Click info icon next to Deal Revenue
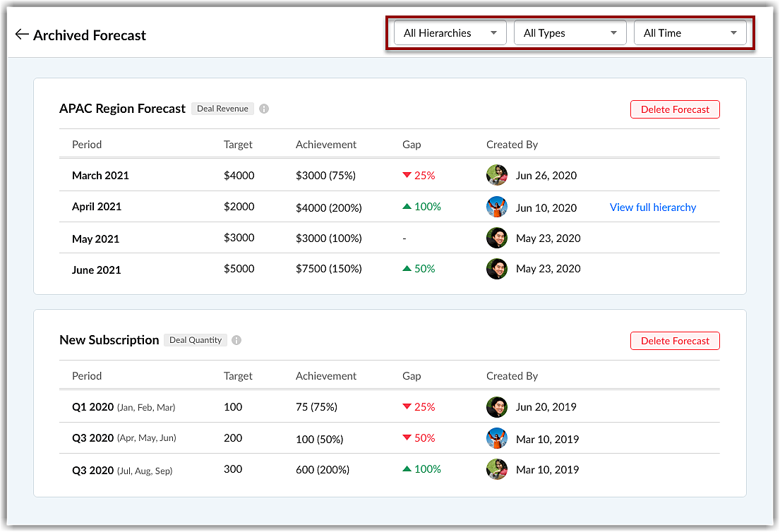This screenshot has width=780, height=532. 264,109
